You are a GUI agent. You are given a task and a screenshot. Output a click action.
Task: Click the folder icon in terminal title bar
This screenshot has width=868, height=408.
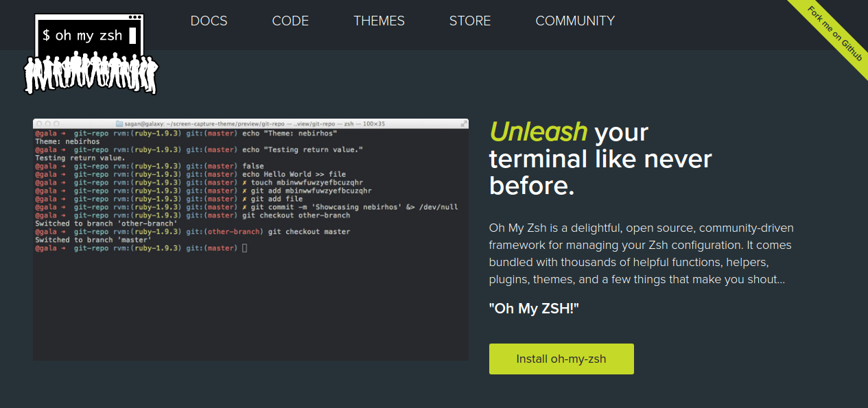pyautogui.click(x=119, y=123)
